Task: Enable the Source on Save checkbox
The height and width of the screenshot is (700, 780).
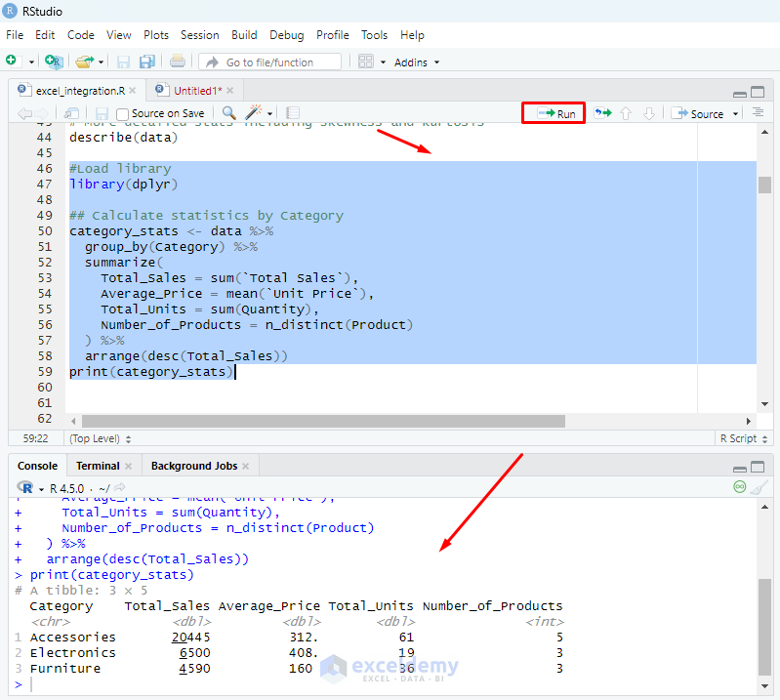Action: (122, 114)
